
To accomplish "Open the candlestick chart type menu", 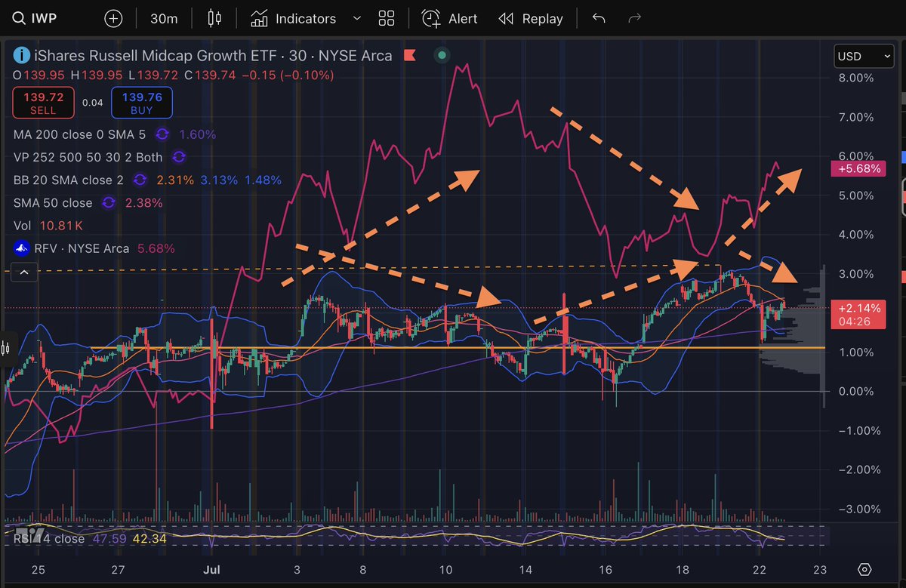I will (x=214, y=18).
